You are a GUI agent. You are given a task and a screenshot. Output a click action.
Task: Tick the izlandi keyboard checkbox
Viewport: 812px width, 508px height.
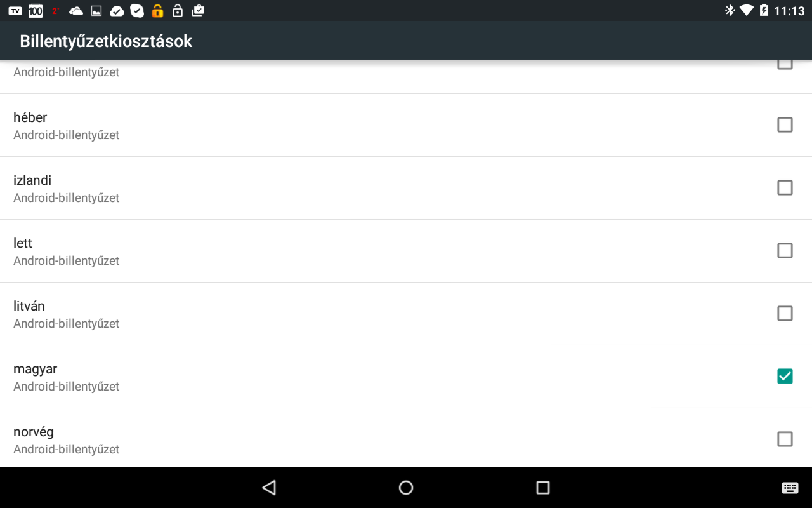click(785, 187)
